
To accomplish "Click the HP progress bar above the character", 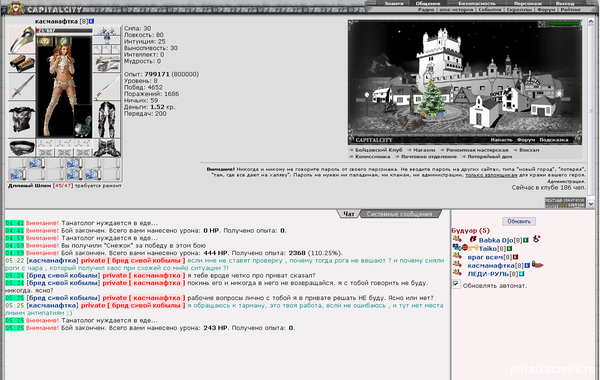I will 64,31.
